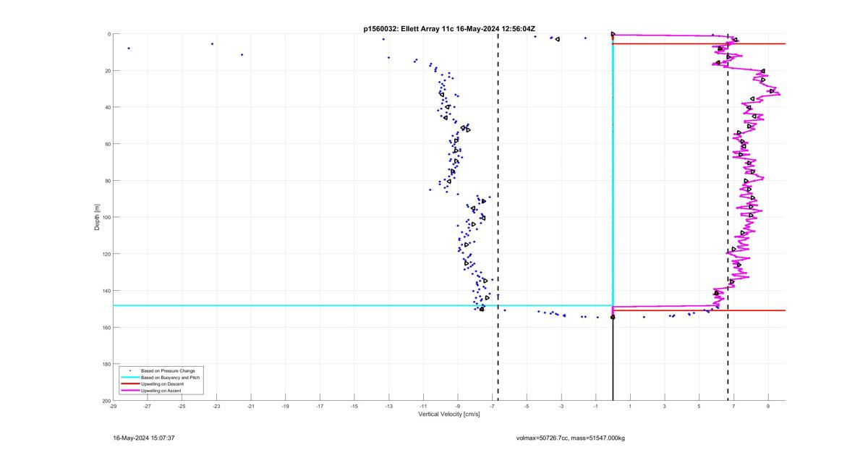Click x-axis tick label '-3'

[561, 406]
